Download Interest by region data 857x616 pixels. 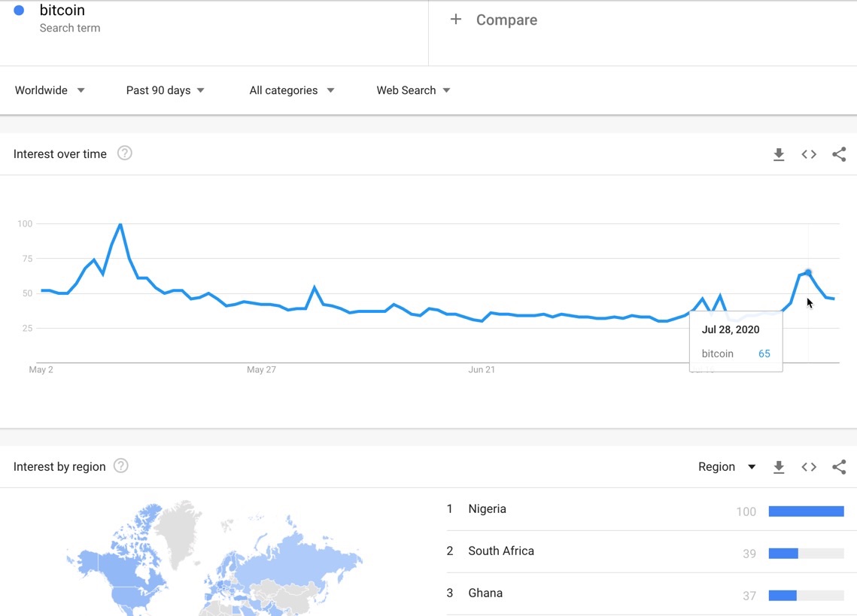pos(779,467)
